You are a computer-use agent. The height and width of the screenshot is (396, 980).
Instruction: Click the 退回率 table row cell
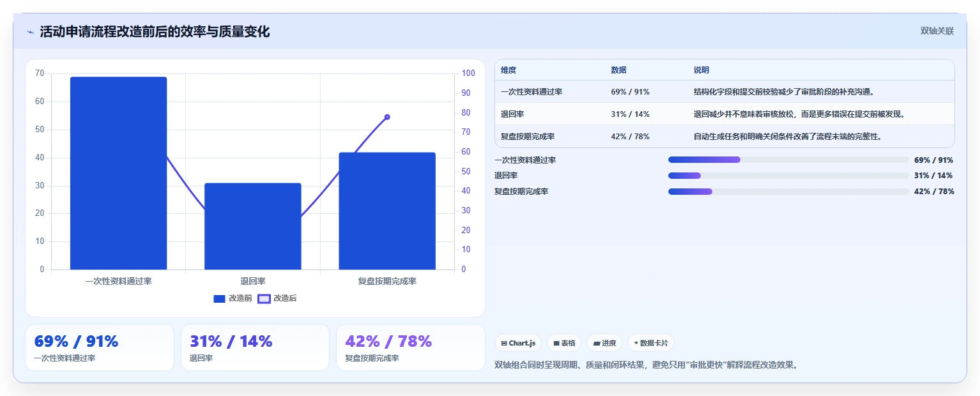512,114
